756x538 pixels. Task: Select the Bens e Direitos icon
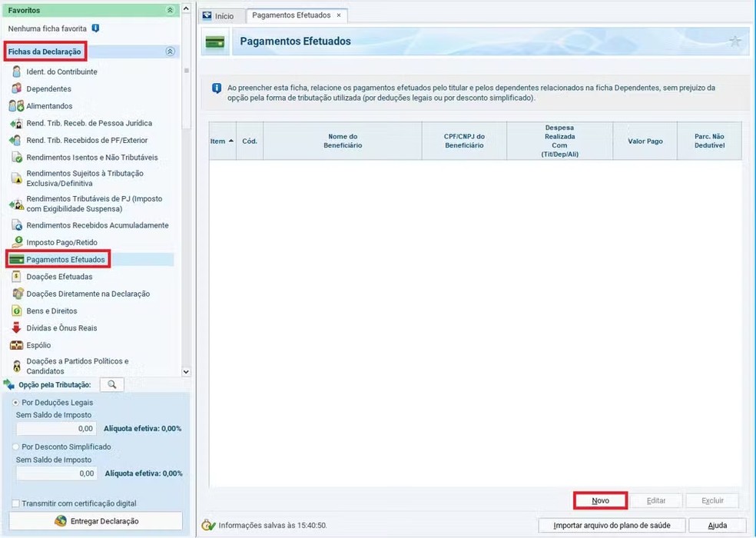coord(16,311)
